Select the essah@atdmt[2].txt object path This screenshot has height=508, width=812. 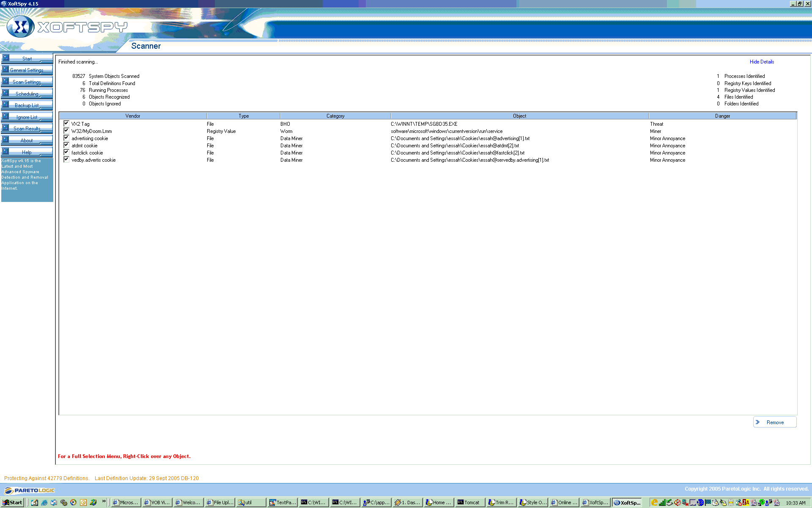(455, 146)
